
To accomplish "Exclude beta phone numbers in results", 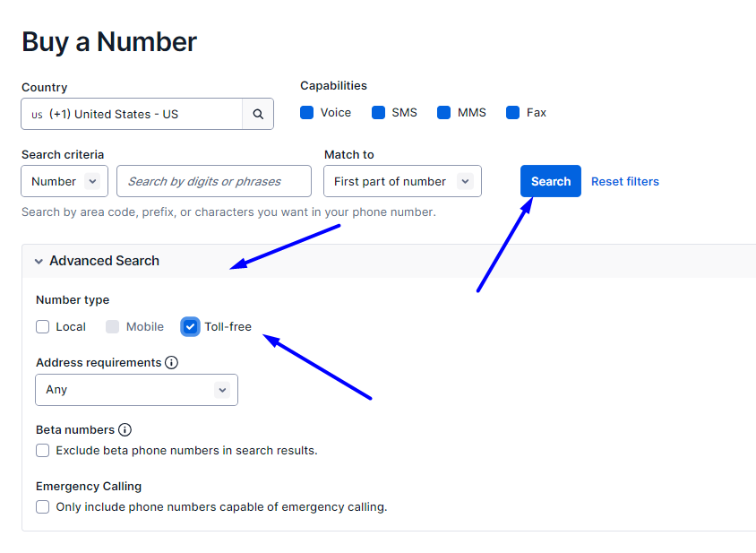I will click(43, 451).
